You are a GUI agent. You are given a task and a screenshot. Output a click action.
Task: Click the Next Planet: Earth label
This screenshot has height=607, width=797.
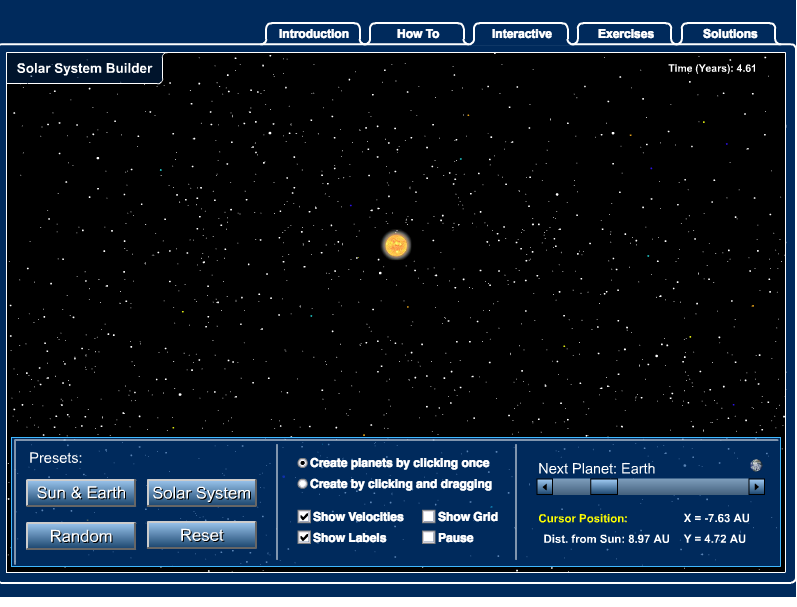pyautogui.click(x=596, y=469)
